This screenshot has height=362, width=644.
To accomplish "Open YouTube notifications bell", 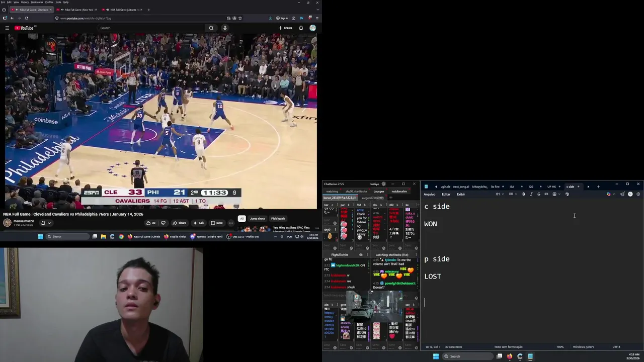I will [x=301, y=28].
